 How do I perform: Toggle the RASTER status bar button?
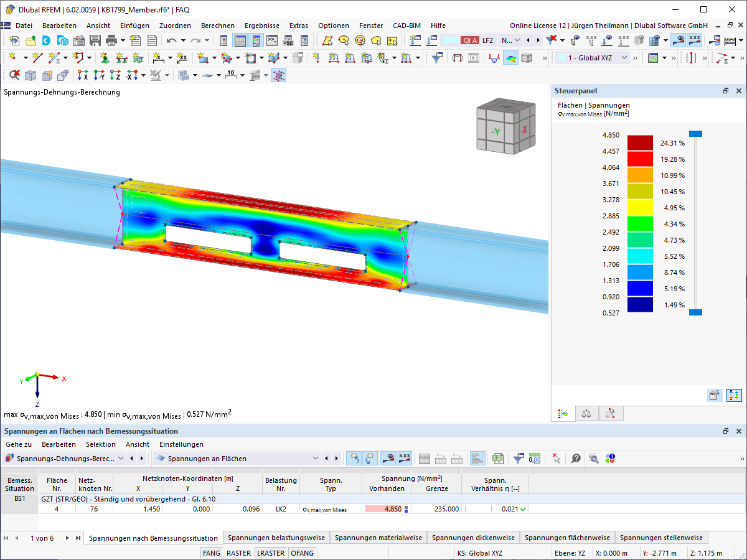238,553
